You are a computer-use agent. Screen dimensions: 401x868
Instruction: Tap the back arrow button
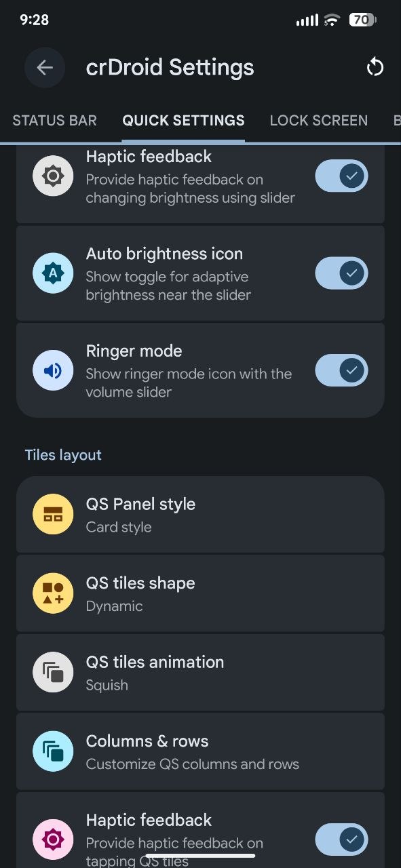coord(45,67)
